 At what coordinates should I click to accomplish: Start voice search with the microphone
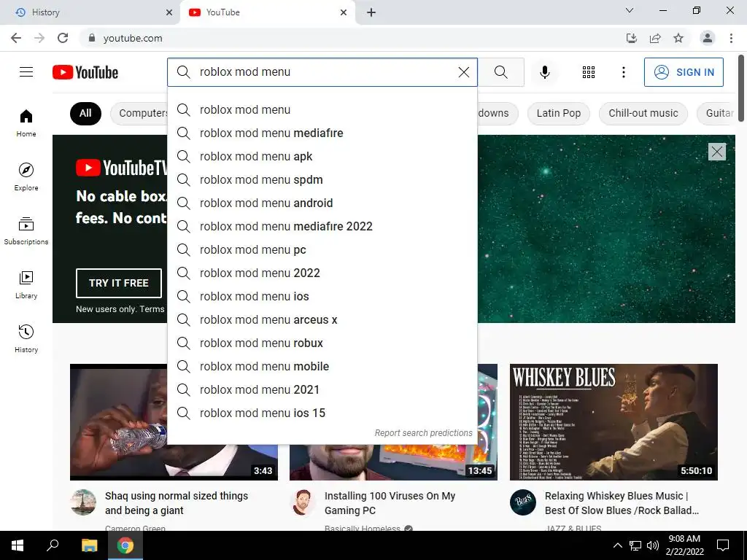click(x=544, y=72)
